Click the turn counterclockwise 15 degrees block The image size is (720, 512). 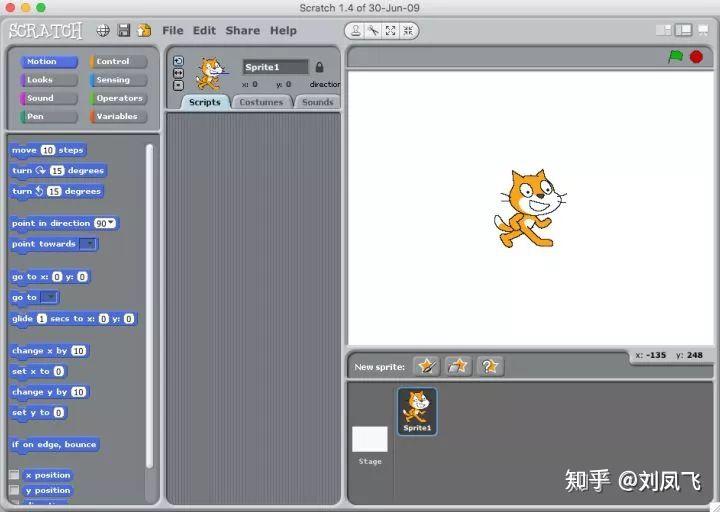coord(56,191)
